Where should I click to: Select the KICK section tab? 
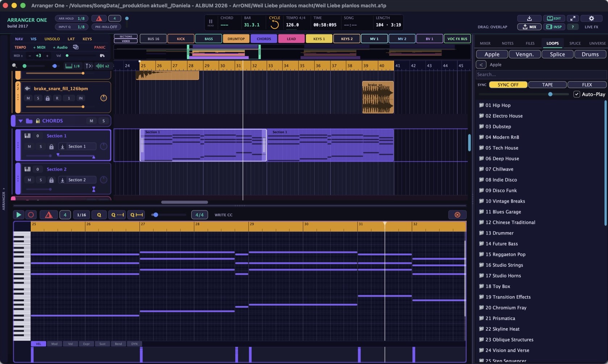(x=181, y=39)
